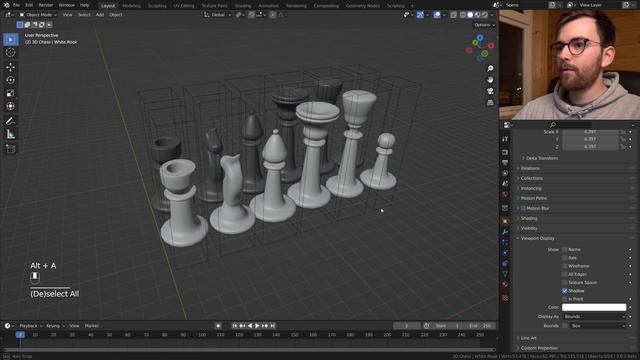Enable Show Axis checkbox

(x=564, y=258)
